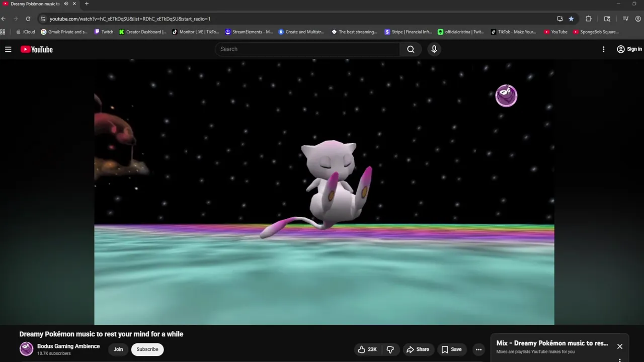644x362 pixels.
Task: Open the browser profile icon
Action: click(x=639, y=19)
